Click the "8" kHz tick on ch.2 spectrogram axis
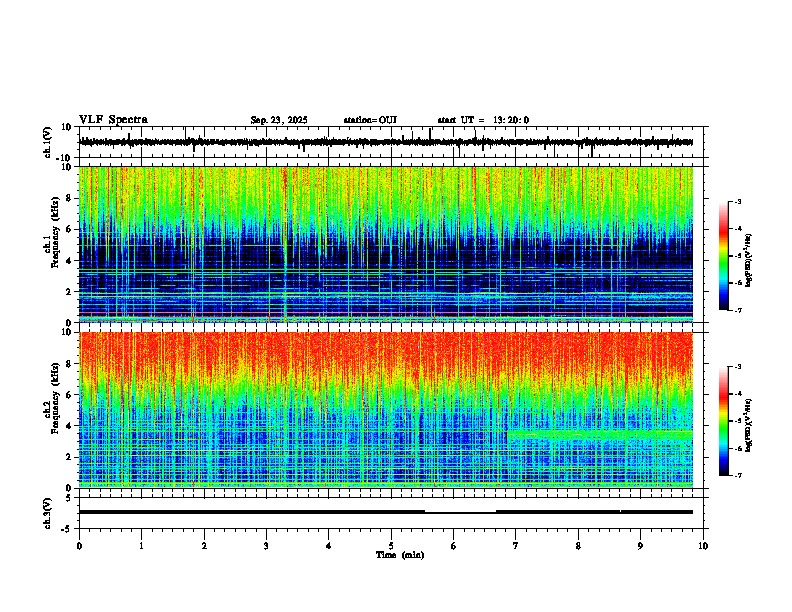 pyautogui.click(x=70, y=364)
